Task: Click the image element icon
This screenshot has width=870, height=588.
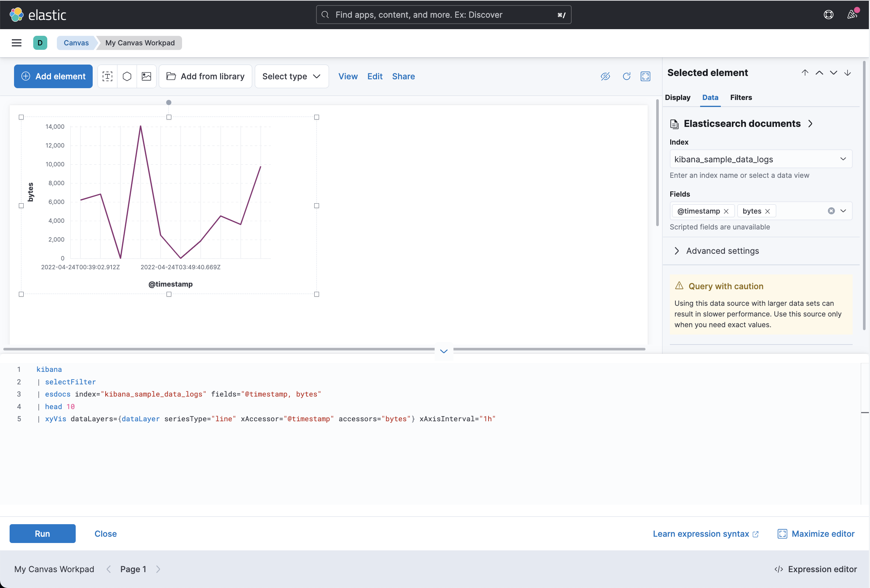Action: point(146,76)
